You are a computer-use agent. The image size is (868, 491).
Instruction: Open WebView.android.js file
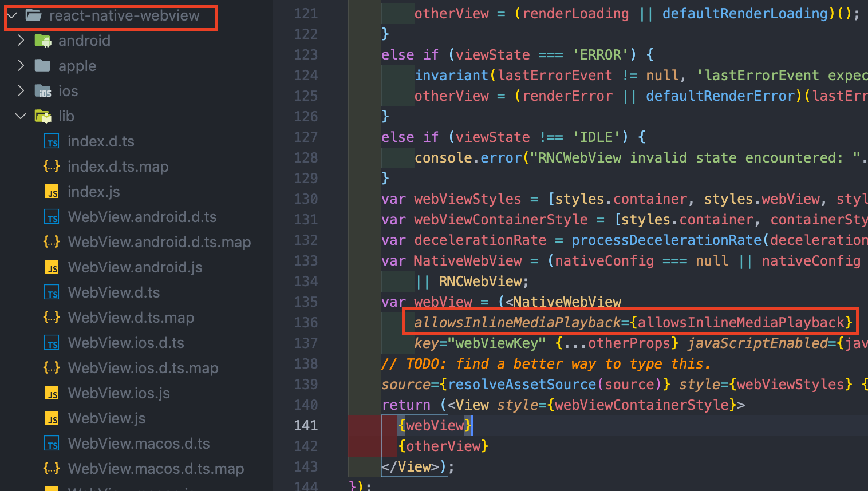point(135,267)
